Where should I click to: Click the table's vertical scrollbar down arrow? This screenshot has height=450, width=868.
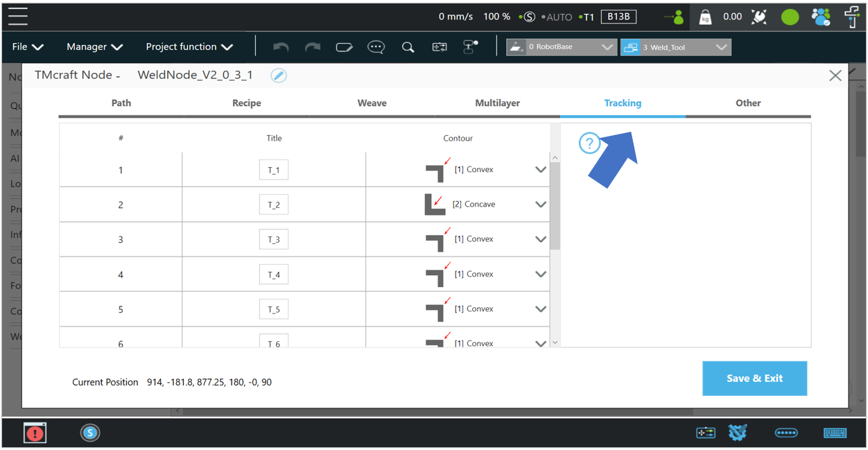point(555,343)
